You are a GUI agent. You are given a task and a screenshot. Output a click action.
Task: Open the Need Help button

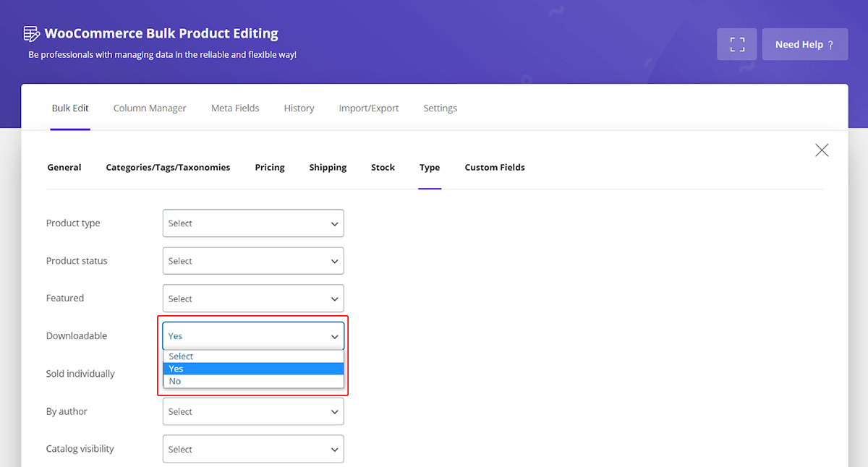click(x=805, y=44)
